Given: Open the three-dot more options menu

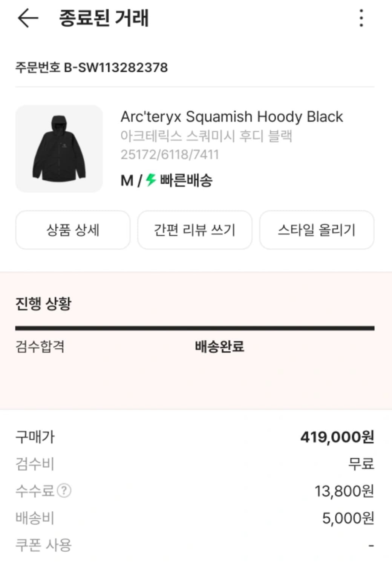Looking at the screenshot, I should pyautogui.click(x=361, y=18).
